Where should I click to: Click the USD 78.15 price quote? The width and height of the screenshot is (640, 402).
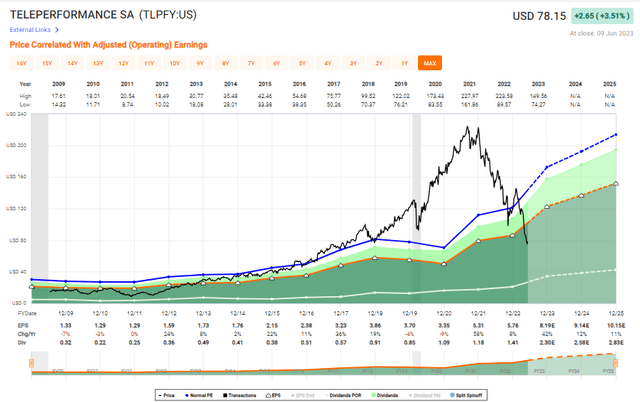[539, 16]
